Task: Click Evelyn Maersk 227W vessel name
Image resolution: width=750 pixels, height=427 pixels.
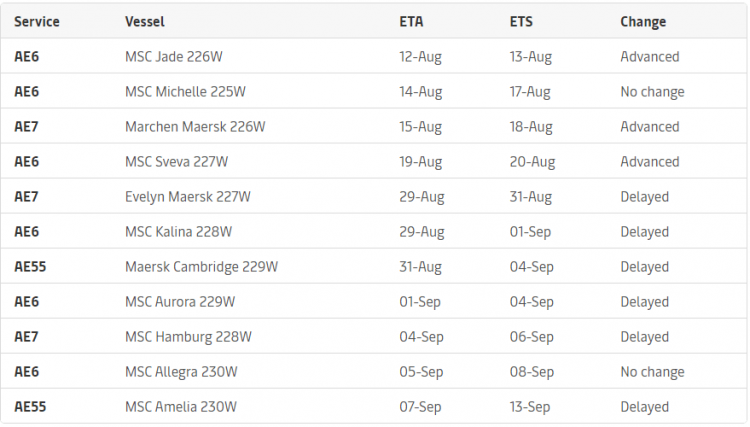Action: point(188,197)
